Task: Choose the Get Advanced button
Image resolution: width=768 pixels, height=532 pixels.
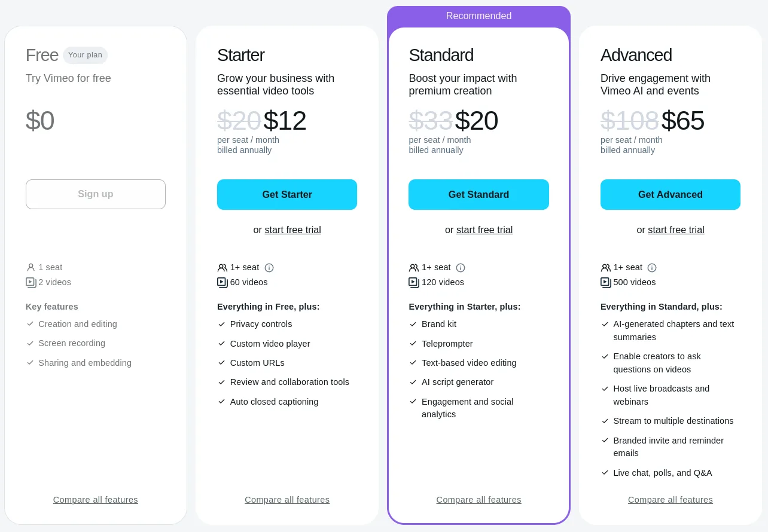Action: pyautogui.click(x=670, y=194)
